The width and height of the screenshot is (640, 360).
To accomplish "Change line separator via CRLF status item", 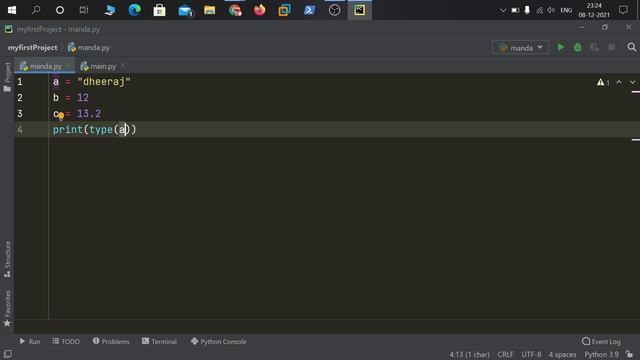I will pyautogui.click(x=505, y=354).
